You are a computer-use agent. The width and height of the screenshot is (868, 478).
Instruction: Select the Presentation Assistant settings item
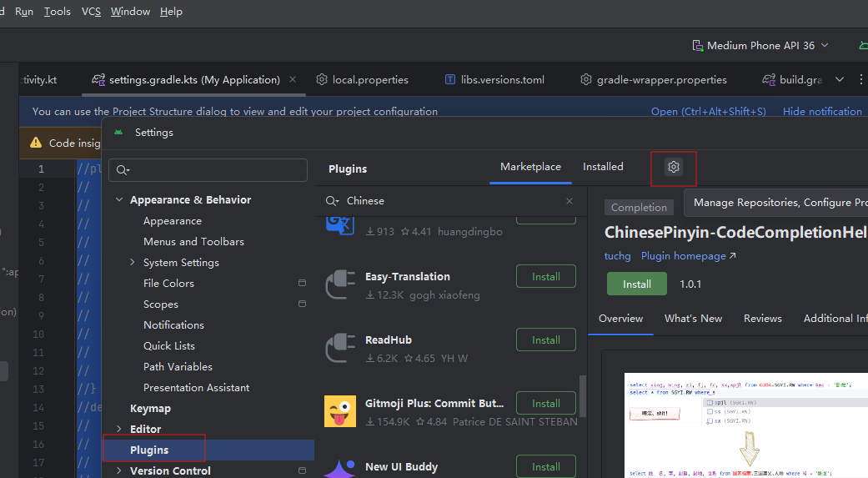tap(196, 388)
